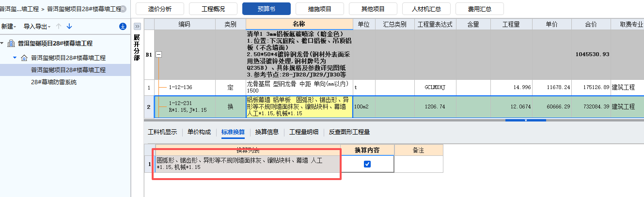Switch to the 预算书 tab
This screenshot has width=644, height=197.
[267, 9]
